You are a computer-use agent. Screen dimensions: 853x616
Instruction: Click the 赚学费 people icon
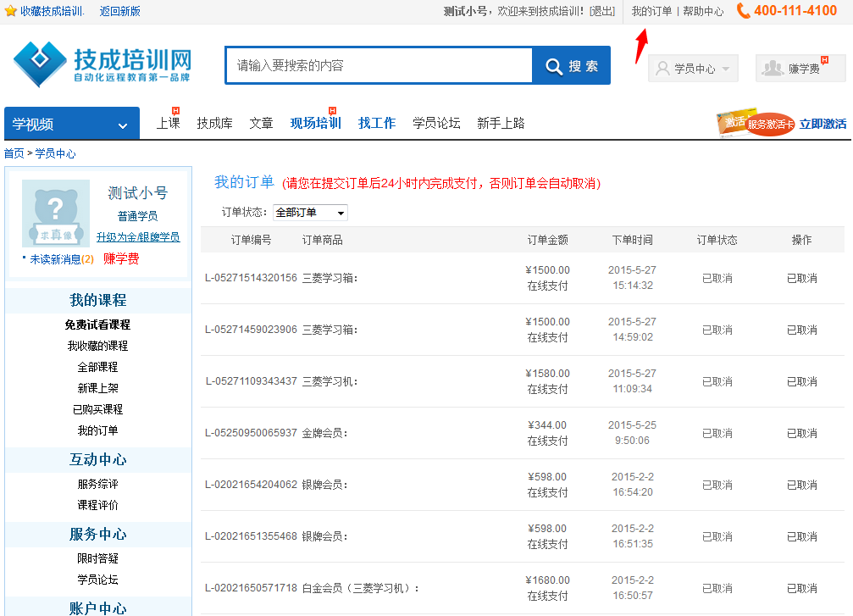[773, 69]
